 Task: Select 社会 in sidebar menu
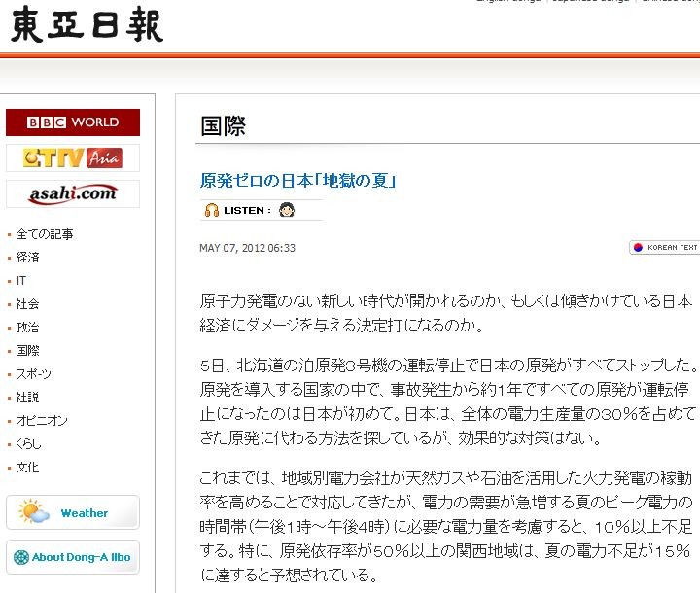click(27, 304)
